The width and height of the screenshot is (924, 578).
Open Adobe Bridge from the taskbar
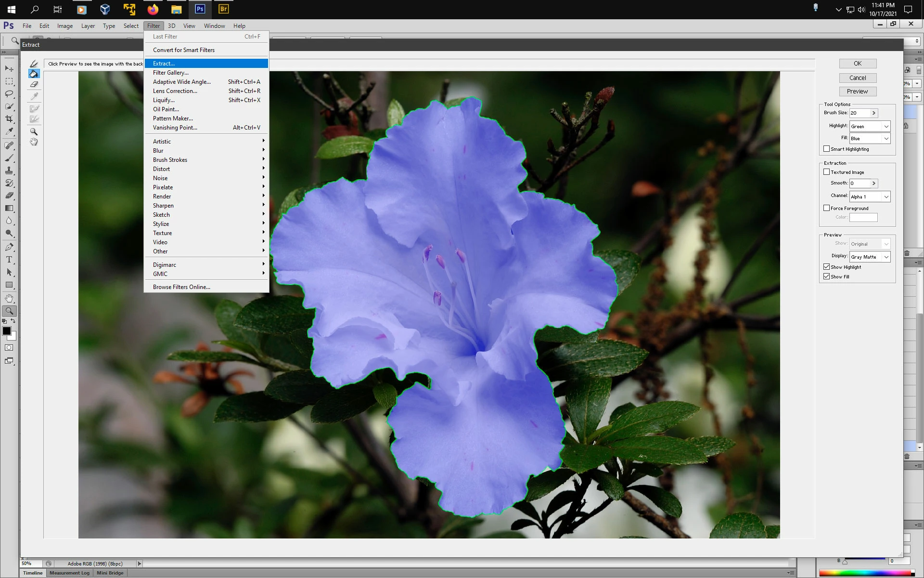pos(223,9)
